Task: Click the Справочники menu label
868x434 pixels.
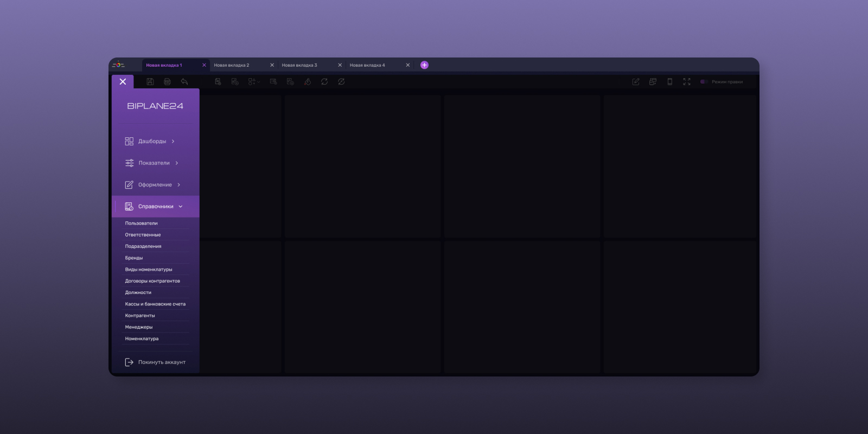Action: point(156,206)
